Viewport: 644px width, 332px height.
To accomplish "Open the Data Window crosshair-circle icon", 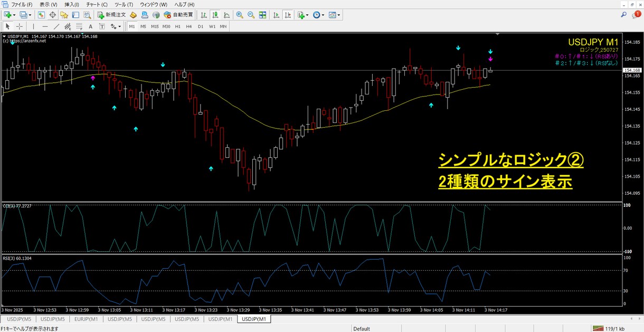I will [x=53, y=15].
